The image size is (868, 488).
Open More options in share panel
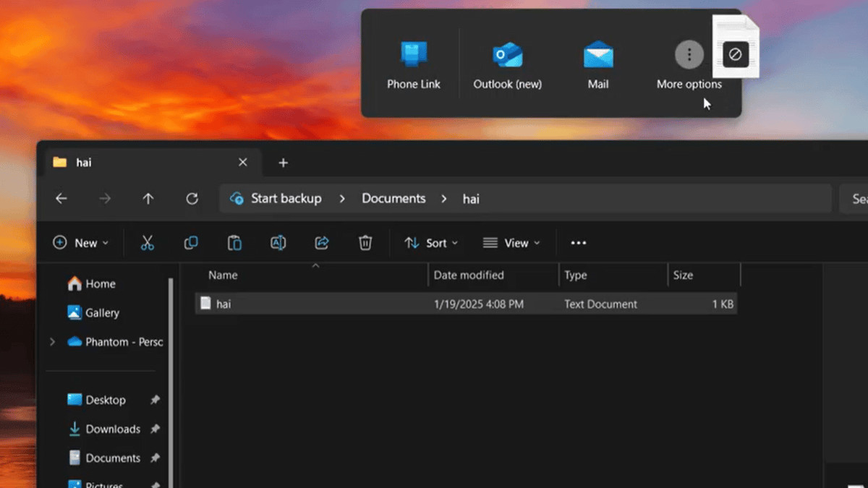click(x=689, y=65)
